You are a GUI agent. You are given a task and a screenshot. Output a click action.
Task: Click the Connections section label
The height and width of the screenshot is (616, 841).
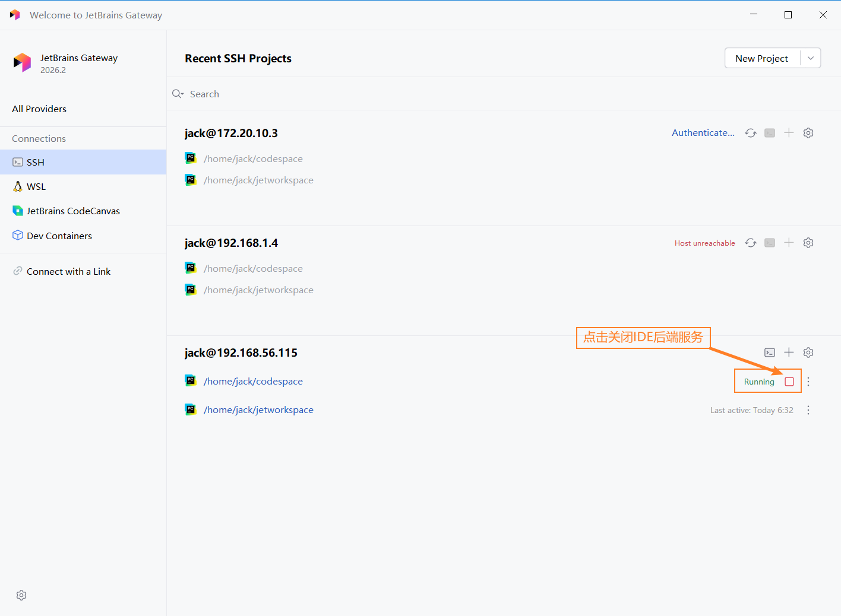click(x=39, y=138)
